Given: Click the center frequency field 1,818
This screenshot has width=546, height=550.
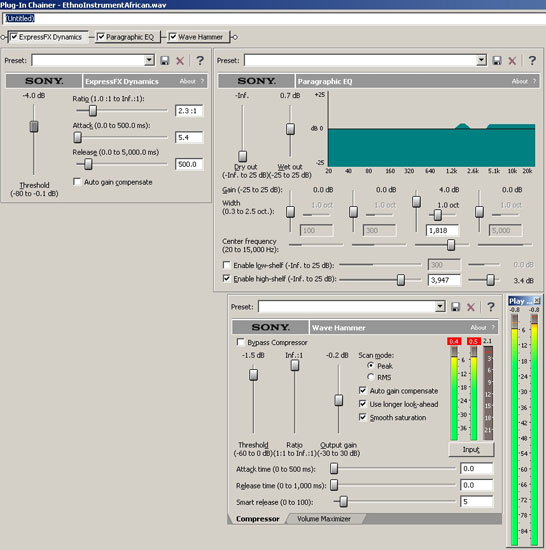Looking at the screenshot, I should [442, 230].
